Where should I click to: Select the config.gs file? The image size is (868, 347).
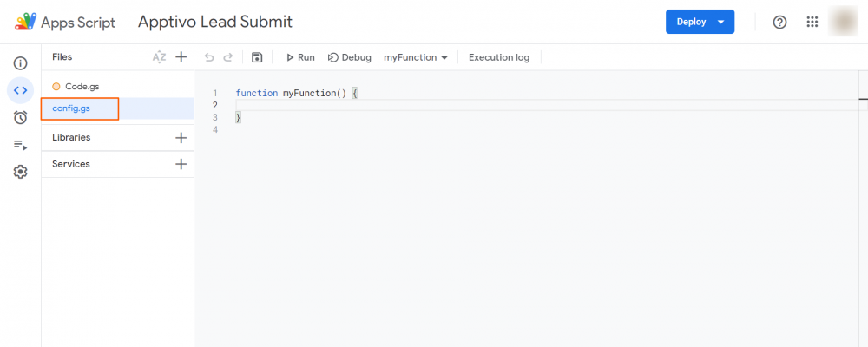click(71, 108)
